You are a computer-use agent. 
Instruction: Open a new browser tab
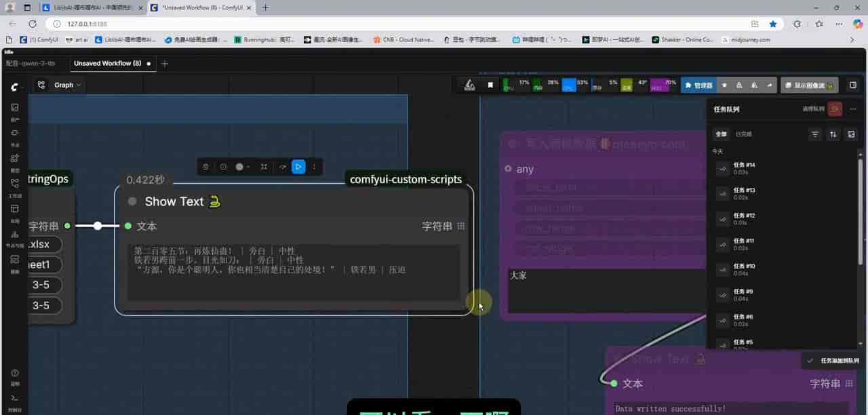(265, 7)
